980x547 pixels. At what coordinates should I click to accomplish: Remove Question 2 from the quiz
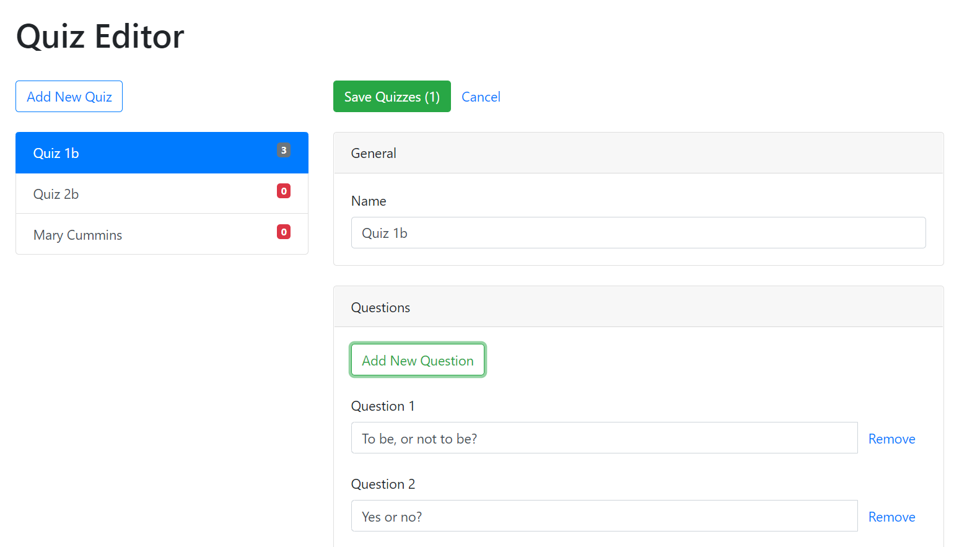tap(891, 517)
